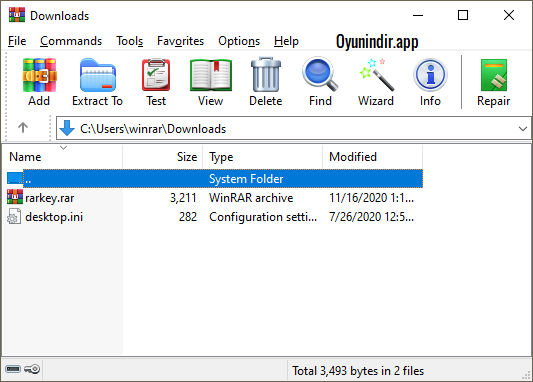Click the System Folder type text
This screenshot has width=533, height=382.
(x=246, y=179)
